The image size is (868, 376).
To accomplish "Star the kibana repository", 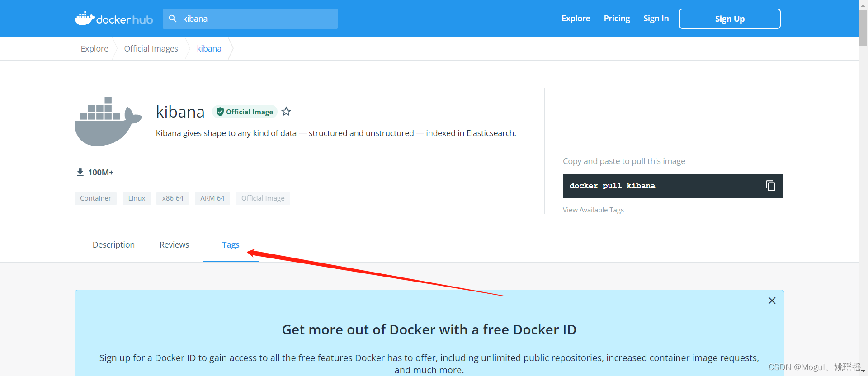I will 286,112.
